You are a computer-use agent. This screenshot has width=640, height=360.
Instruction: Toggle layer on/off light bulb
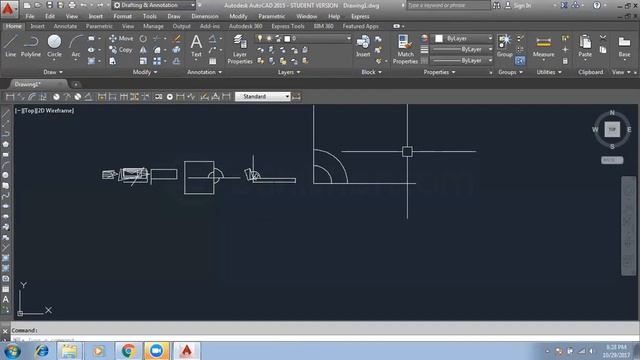(x=260, y=38)
